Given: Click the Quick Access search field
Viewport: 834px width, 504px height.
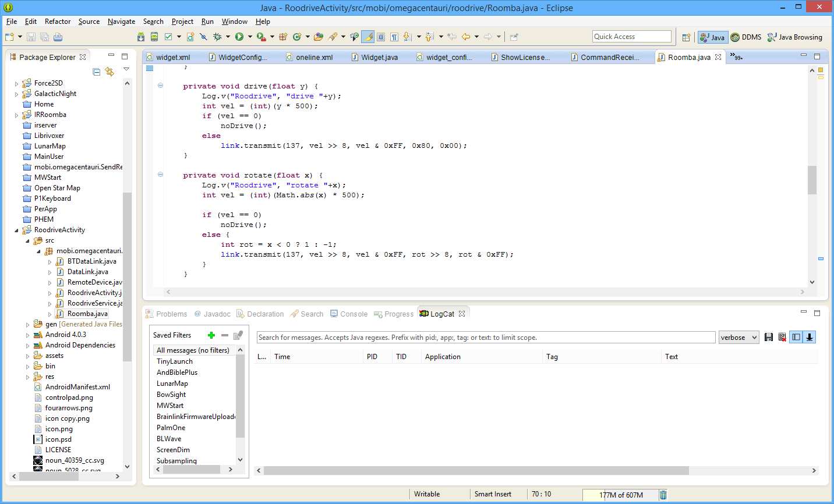Looking at the screenshot, I should pos(632,37).
